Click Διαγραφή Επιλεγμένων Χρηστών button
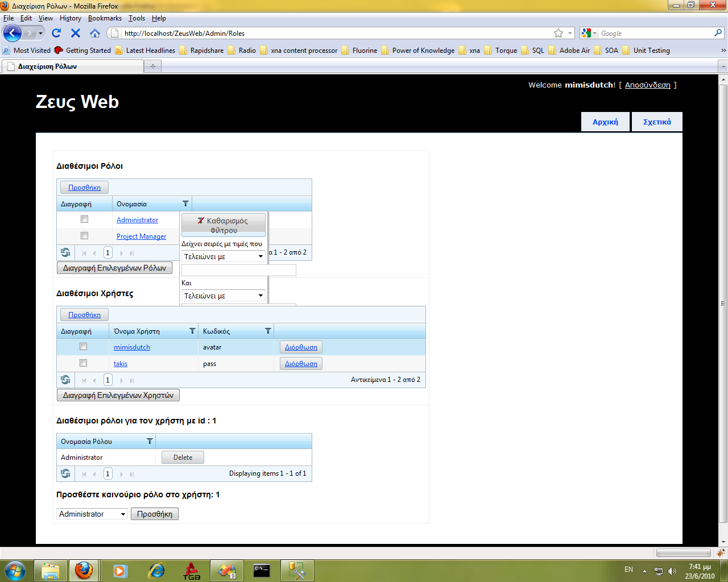Image resolution: width=728 pixels, height=582 pixels. coord(118,395)
